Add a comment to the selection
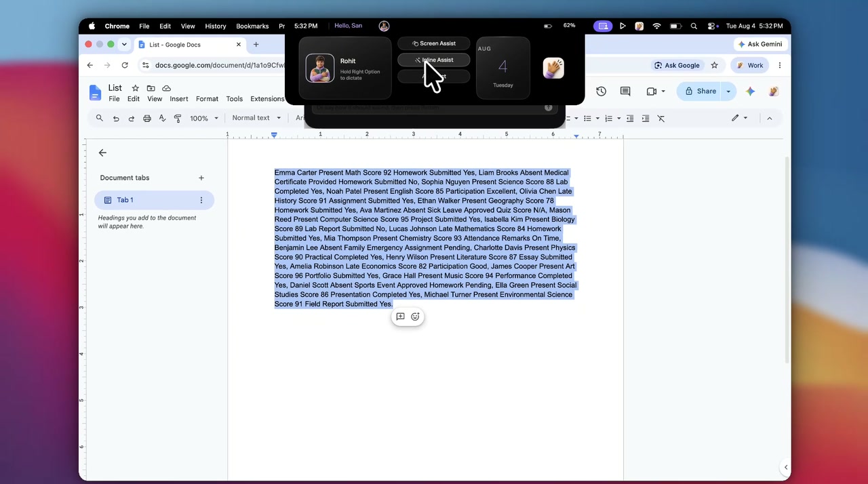The height and width of the screenshot is (484, 868). 400,317
